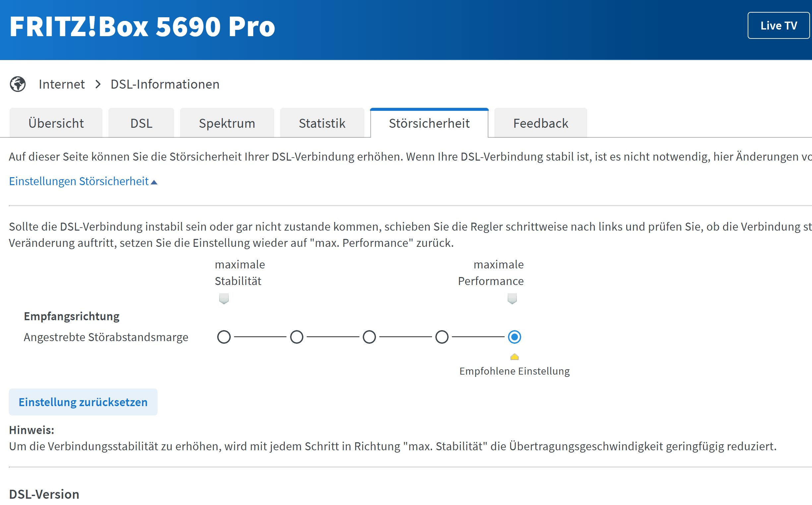Click the Internet breadcrumb link

tap(62, 84)
